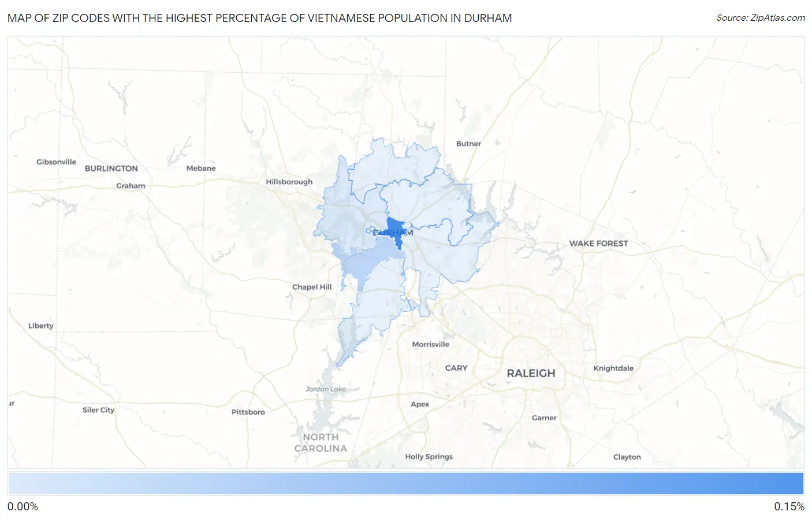The width and height of the screenshot is (812, 519).
Task: Click the Siler City label
Action: click(98, 410)
